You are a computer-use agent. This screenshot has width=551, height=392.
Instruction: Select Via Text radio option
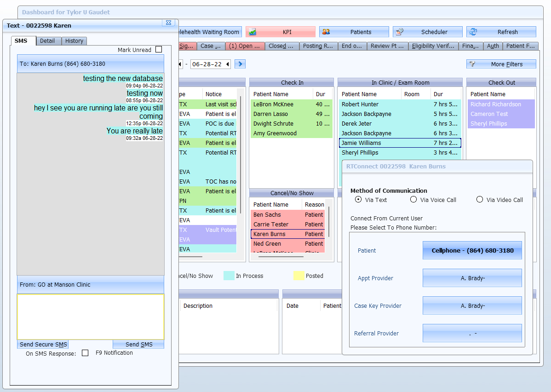(x=358, y=199)
